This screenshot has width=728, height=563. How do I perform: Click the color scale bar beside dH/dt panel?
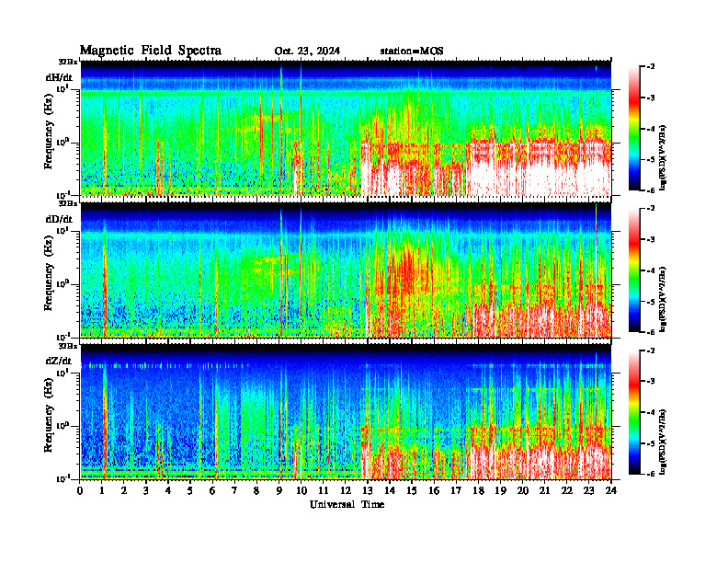[633, 128]
